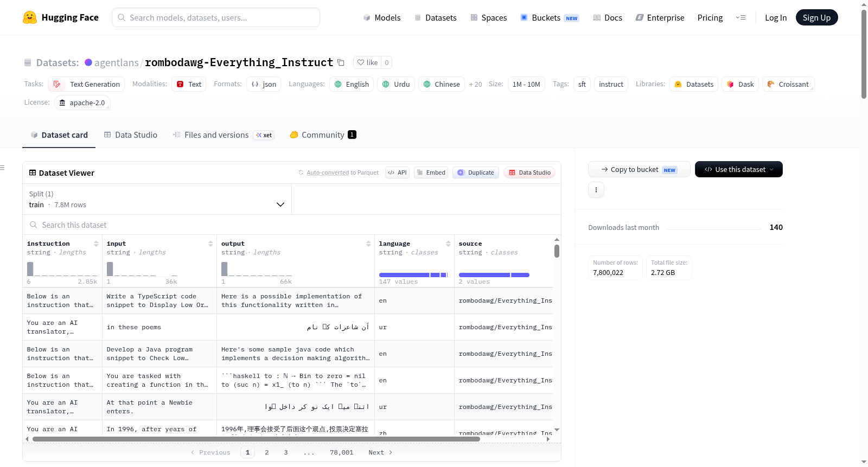Open the agentlans author avatar
The width and height of the screenshot is (868, 467).
[x=88, y=62]
